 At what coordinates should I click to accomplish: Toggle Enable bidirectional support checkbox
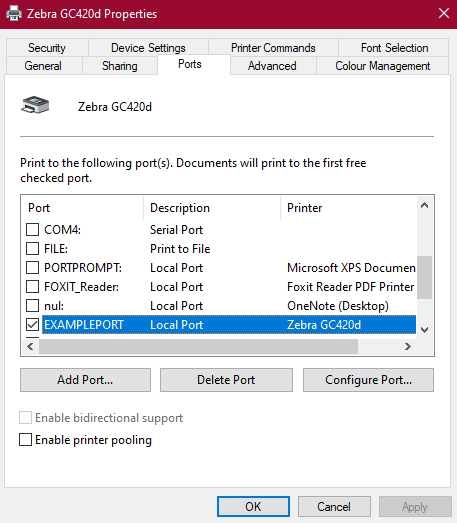coord(25,418)
